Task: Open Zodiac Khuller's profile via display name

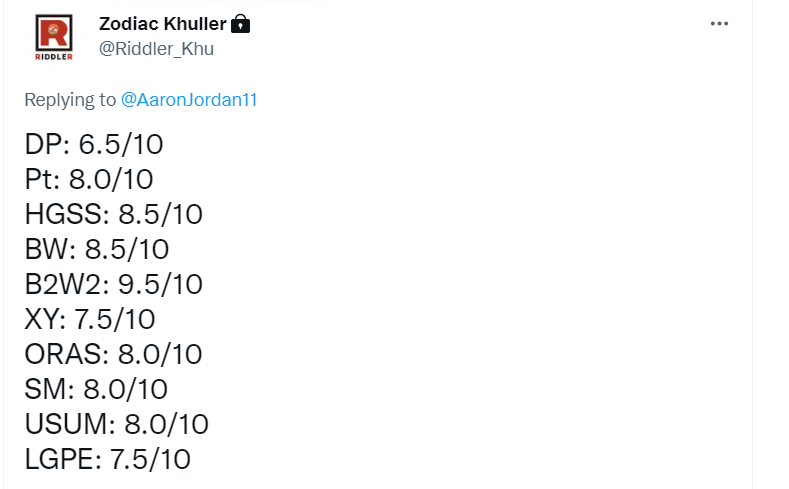Action: coord(162,23)
